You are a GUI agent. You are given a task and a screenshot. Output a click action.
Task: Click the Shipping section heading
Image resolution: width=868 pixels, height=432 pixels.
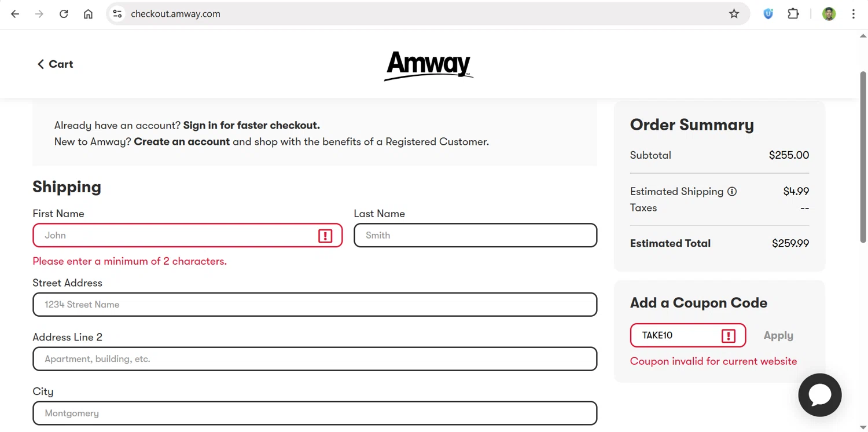(67, 186)
